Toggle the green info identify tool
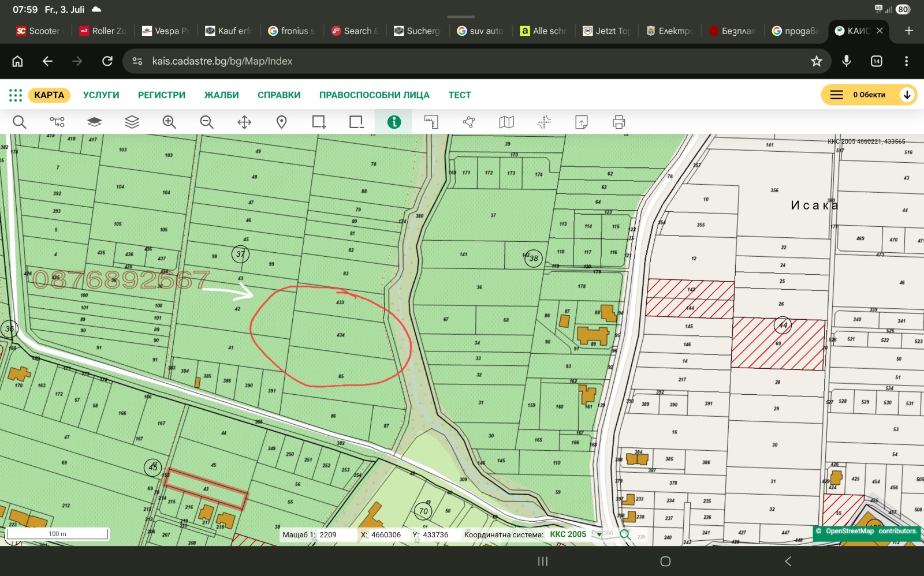Viewport: 924px width, 576px height. (x=394, y=122)
